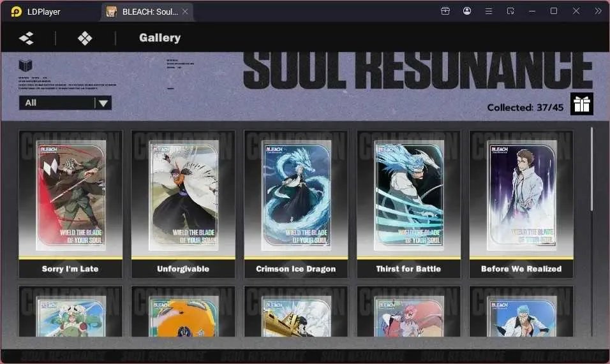
Task: Expand the LDPlayer sidebar double-chevron
Action: (x=598, y=11)
